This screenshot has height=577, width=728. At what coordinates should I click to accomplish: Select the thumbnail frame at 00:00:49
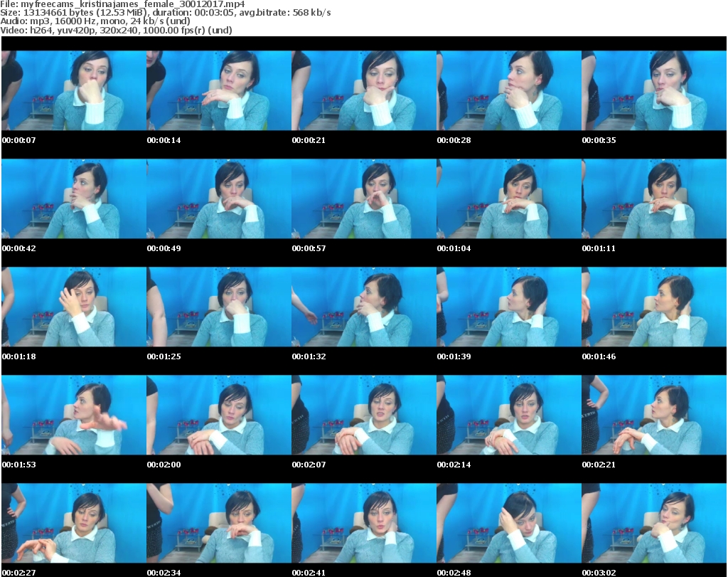(219, 198)
